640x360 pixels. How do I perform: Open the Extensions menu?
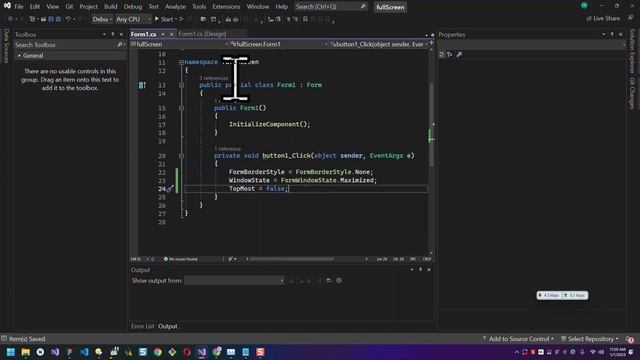point(226,7)
